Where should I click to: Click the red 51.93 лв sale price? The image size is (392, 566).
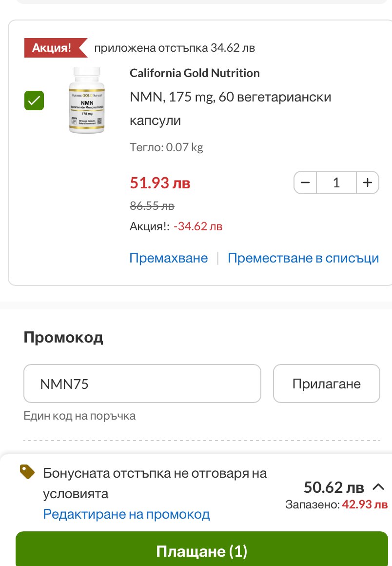(160, 183)
